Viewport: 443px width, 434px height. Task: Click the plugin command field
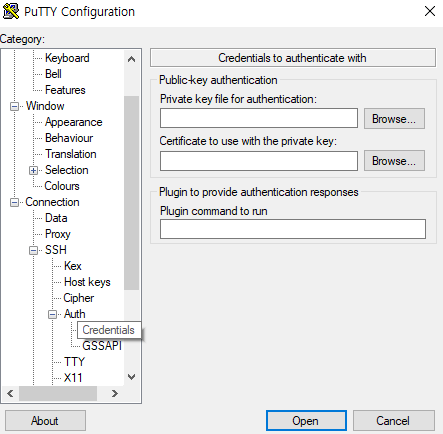coord(293,229)
